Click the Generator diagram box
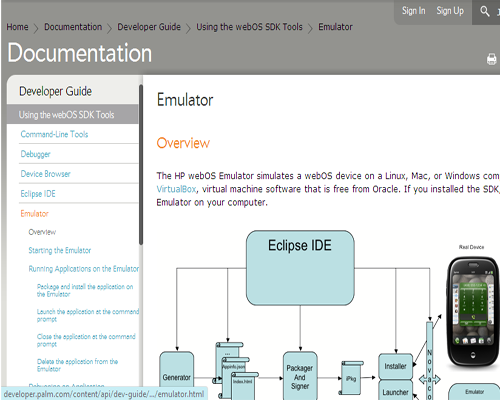Viewport: 500px width, 400px height. point(177,376)
